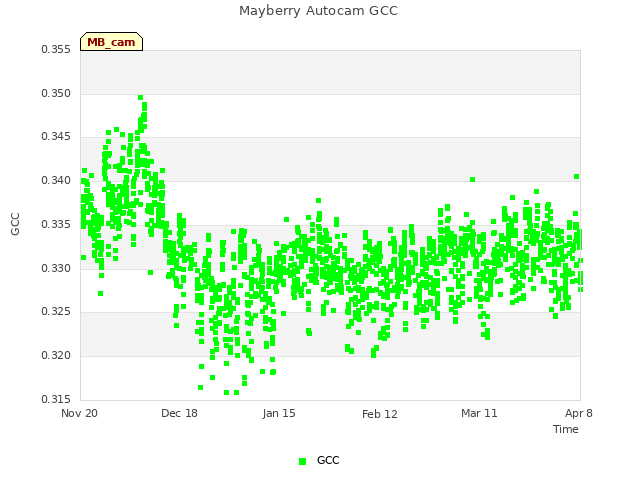Click the chart title Mayberry Autocam GCC
This screenshot has width=640, height=480.
pos(318,11)
